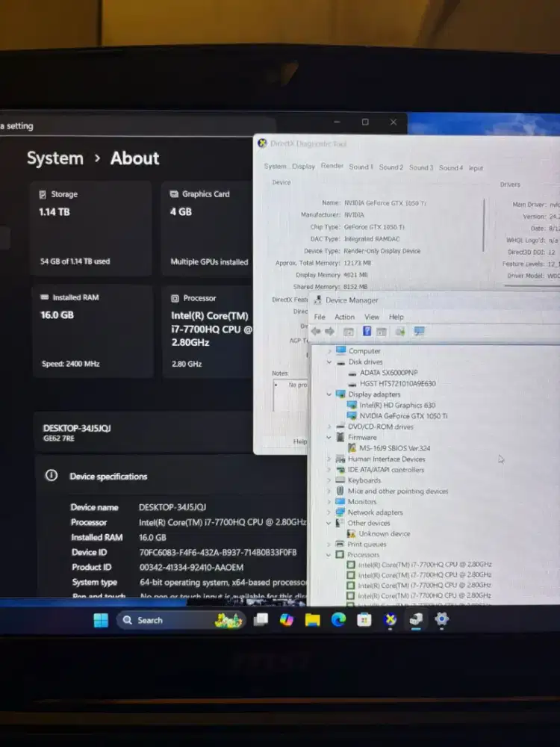560x747 pixels.
Task: Select the Network adapters category
Action: click(x=376, y=512)
